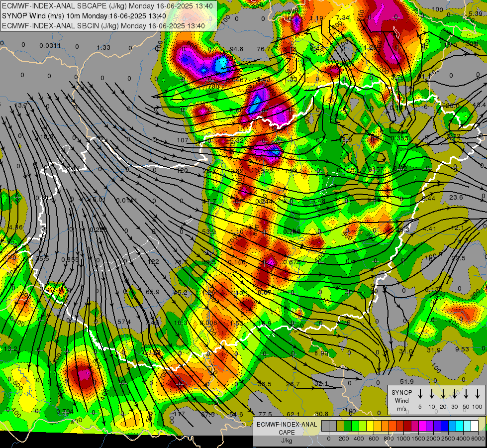Click the wind arrow above 20 in SYNOP legend
Screen dimensions: 487x448
(443, 394)
